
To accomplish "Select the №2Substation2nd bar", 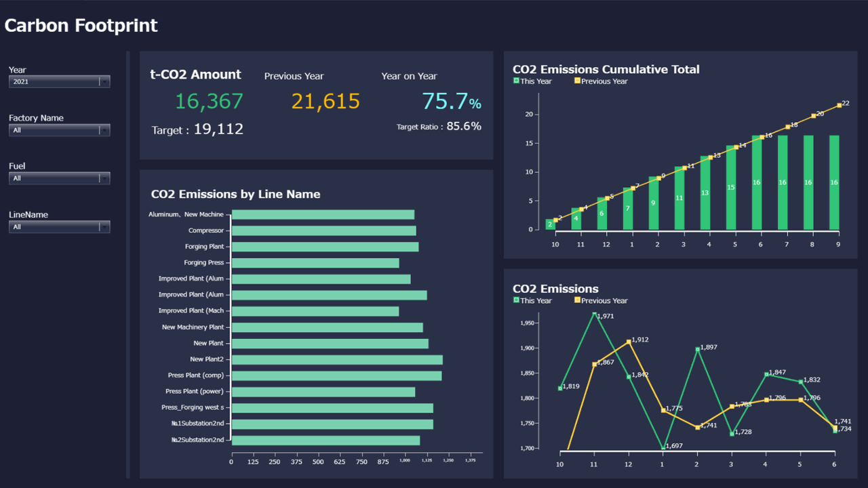I will tap(325, 440).
